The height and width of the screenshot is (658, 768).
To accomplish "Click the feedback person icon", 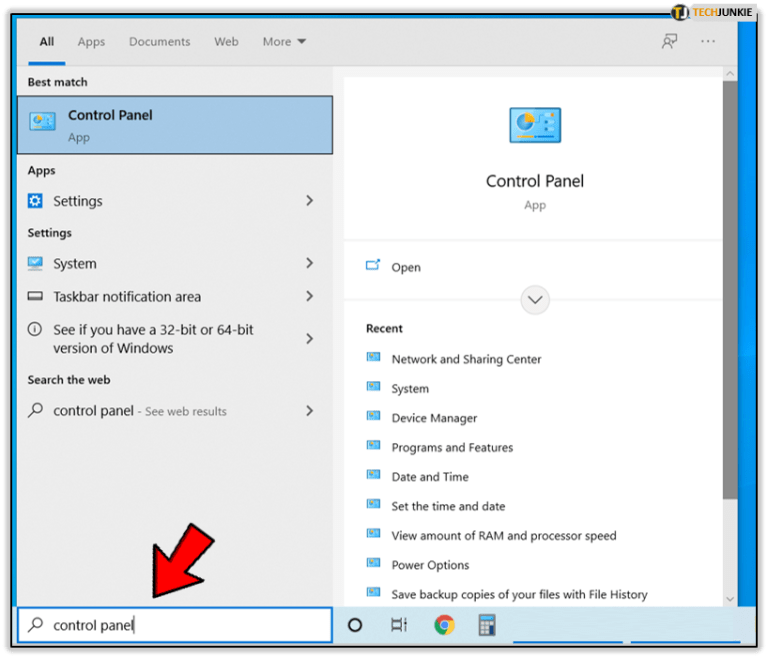I will (x=669, y=41).
